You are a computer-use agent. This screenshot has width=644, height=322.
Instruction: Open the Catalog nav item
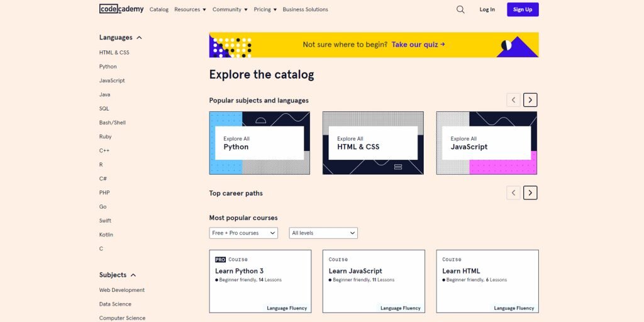(x=159, y=9)
